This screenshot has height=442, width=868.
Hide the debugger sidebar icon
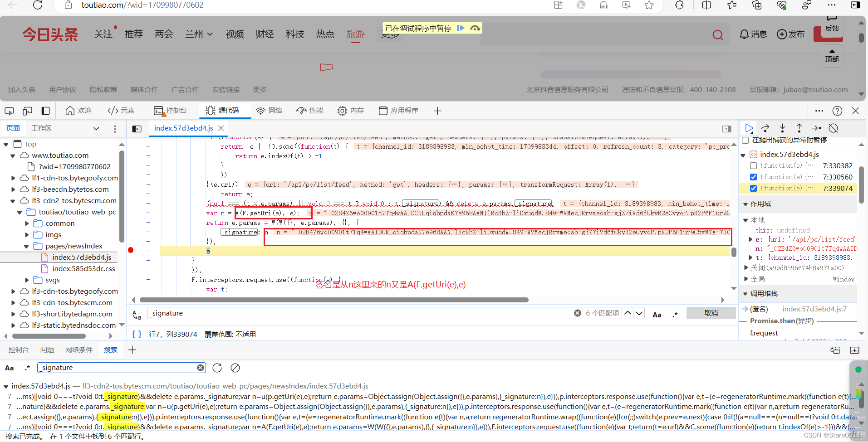point(726,129)
